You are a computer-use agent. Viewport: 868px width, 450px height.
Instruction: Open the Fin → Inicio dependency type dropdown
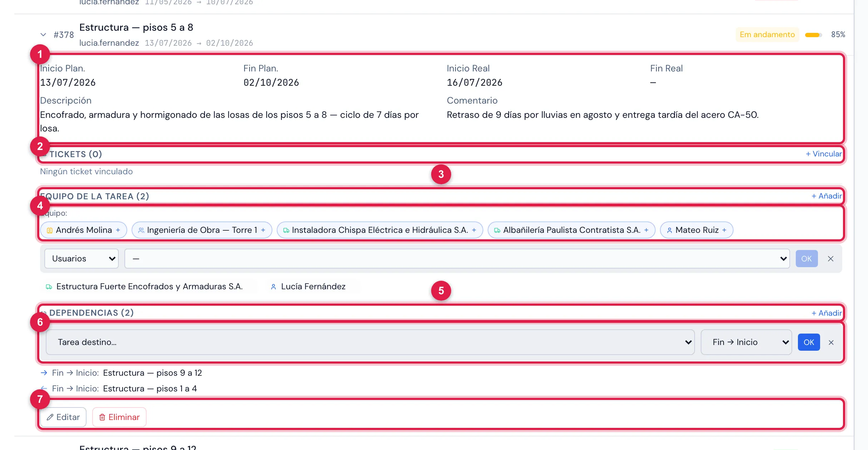pos(746,342)
